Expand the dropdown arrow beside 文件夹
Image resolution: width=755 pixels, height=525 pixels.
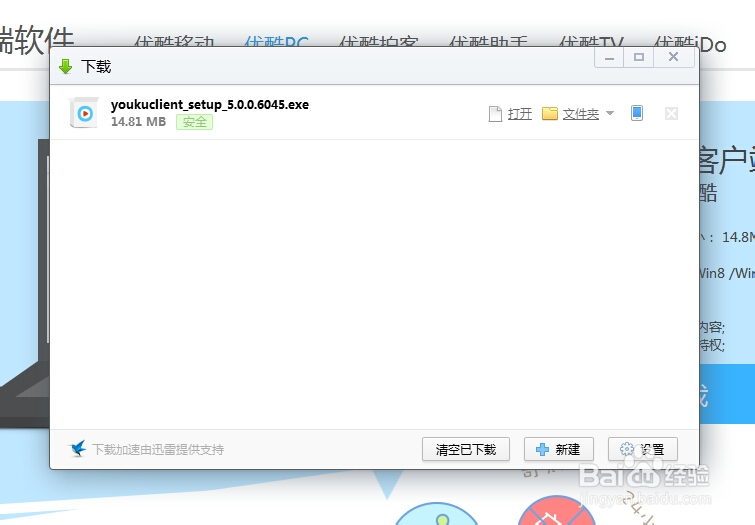610,114
